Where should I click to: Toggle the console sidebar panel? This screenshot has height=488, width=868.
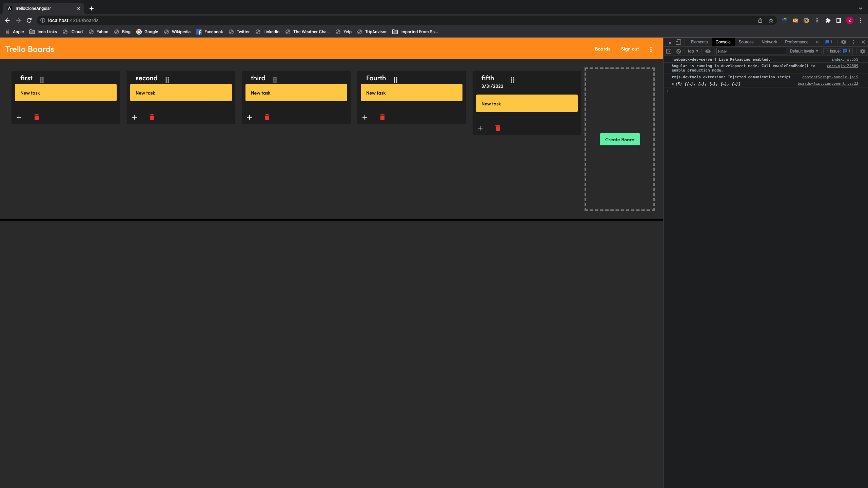click(x=669, y=51)
